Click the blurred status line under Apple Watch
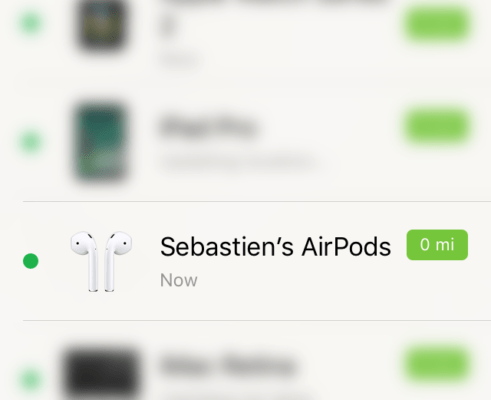Screen dimensions: 491x400 (x=180, y=61)
